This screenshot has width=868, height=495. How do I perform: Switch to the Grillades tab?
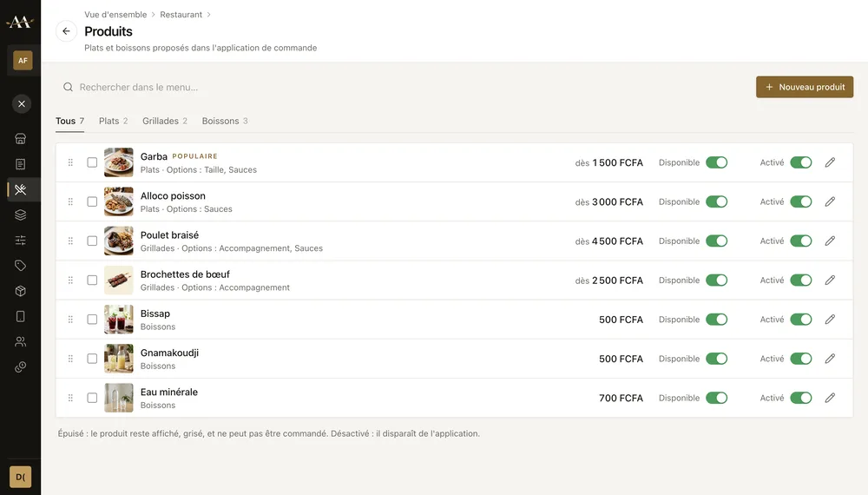click(165, 121)
